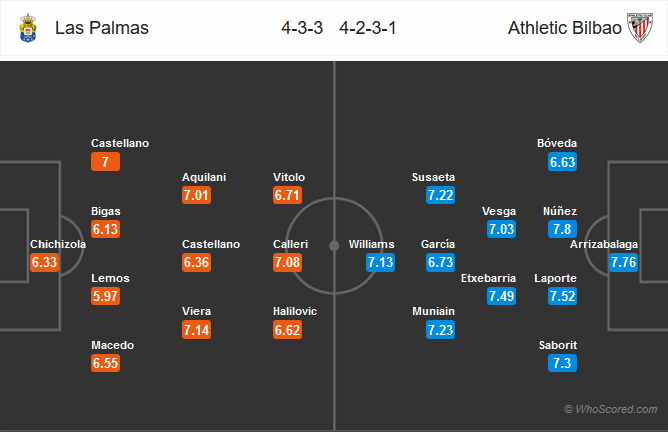The width and height of the screenshot is (668, 432).
Task: Select Lemos' 5.97 rating badge
Action: (105, 296)
